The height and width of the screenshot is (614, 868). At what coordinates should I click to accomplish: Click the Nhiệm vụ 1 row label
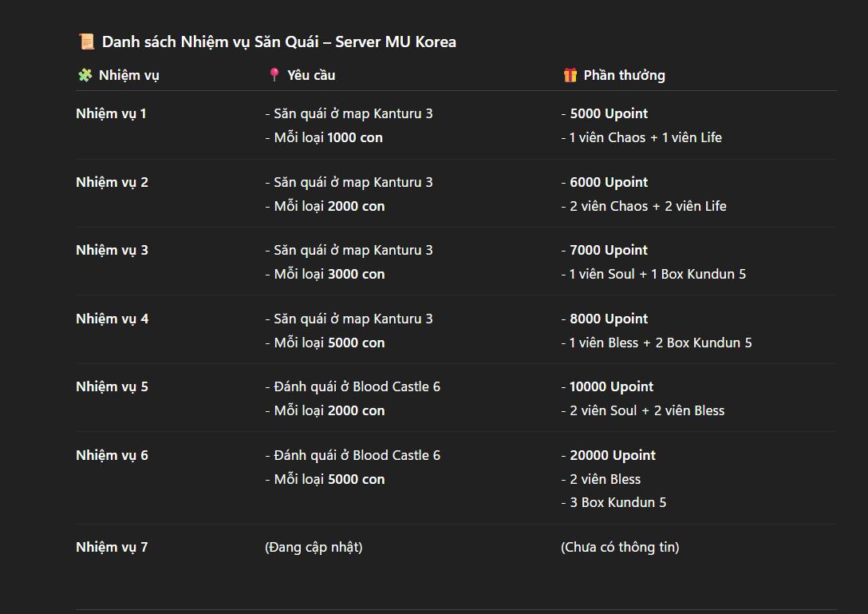click(x=111, y=113)
